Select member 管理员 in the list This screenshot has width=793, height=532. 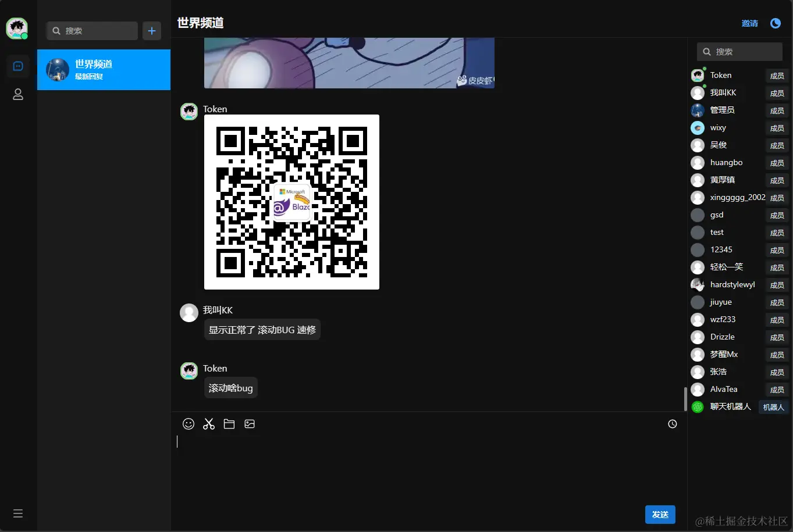739,110
